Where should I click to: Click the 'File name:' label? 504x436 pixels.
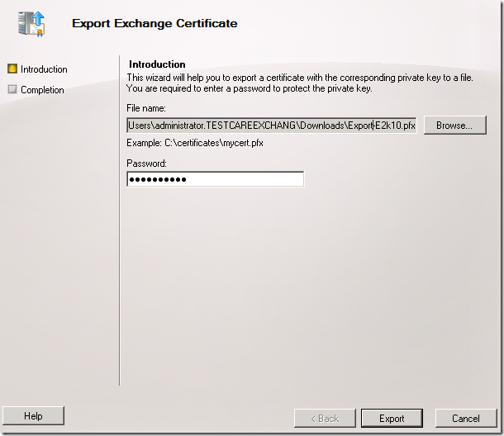(x=146, y=108)
